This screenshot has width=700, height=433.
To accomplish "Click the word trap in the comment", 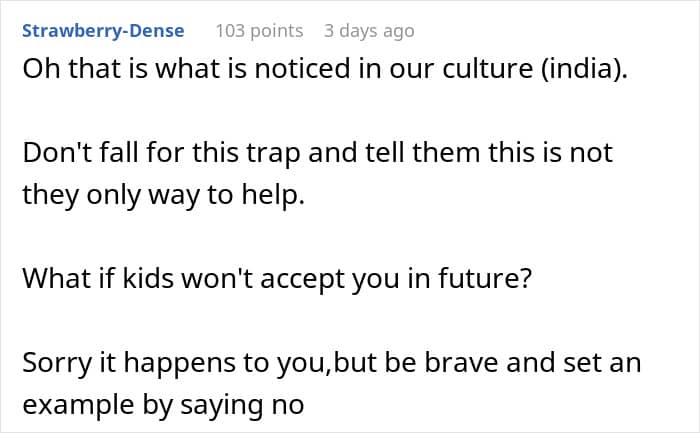I will click(x=273, y=154).
